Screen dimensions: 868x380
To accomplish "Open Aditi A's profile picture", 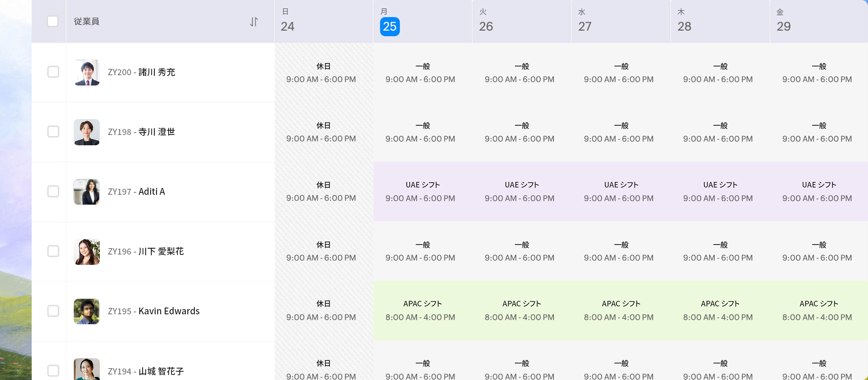I will [87, 192].
